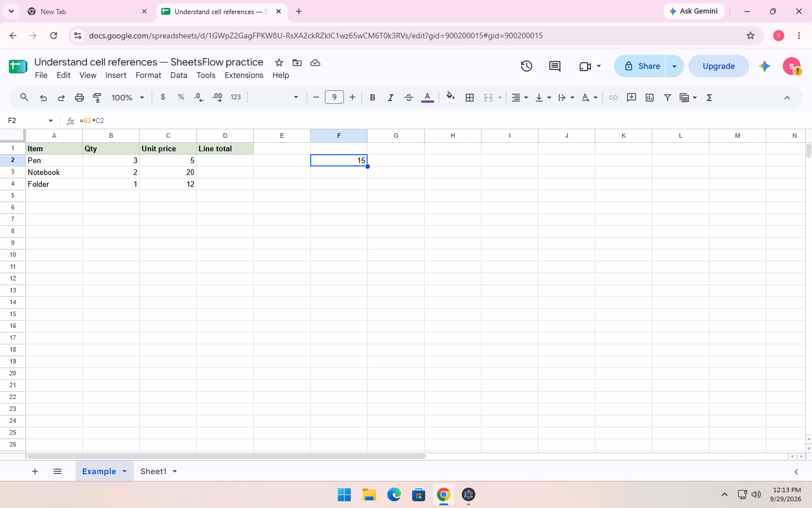Viewport: 812px width, 508px height.
Task: Insert a link
Action: pos(614,98)
